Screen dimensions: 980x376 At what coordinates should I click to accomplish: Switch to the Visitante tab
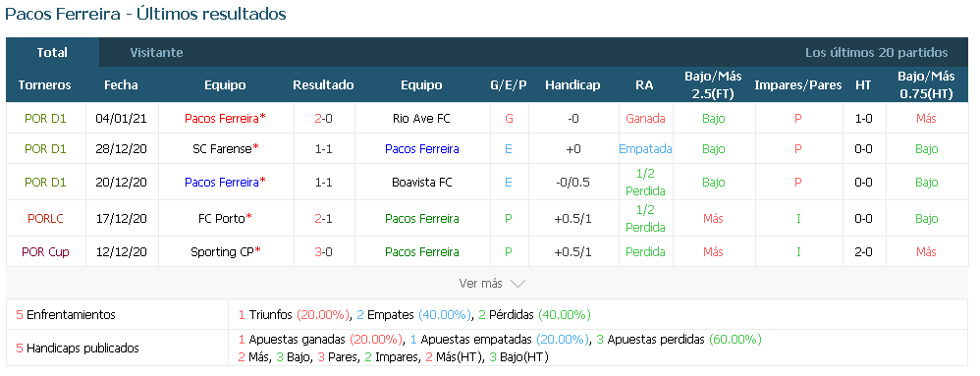156,52
